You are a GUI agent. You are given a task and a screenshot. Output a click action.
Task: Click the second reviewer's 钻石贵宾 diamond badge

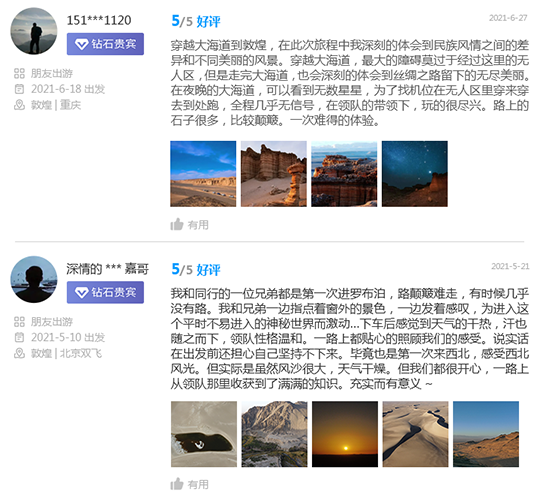(105, 292)
